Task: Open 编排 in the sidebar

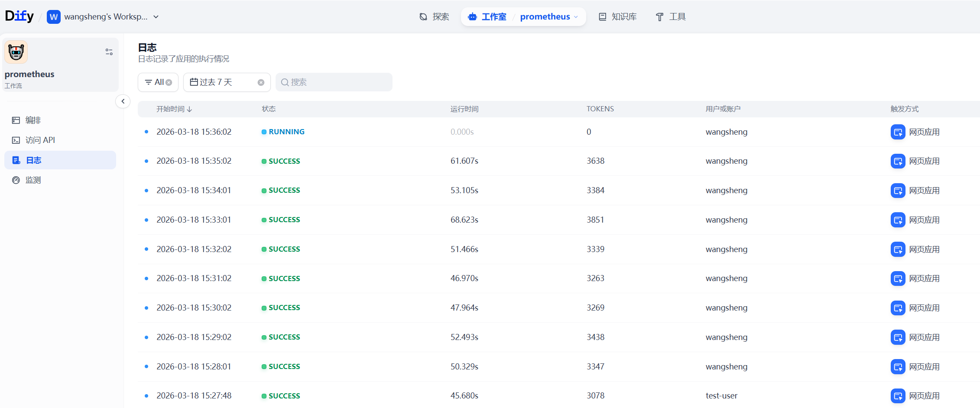Action: tap(33, 120)
